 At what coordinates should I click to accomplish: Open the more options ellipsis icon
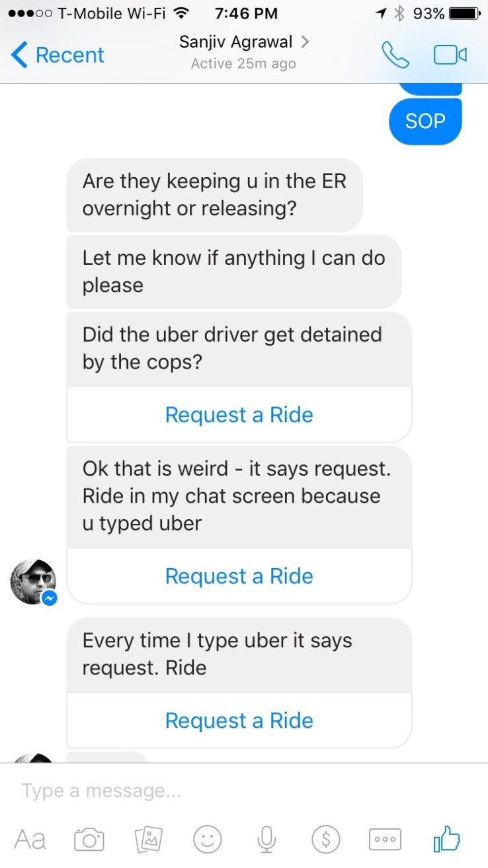pyautogui.click(x=384, y=840)
